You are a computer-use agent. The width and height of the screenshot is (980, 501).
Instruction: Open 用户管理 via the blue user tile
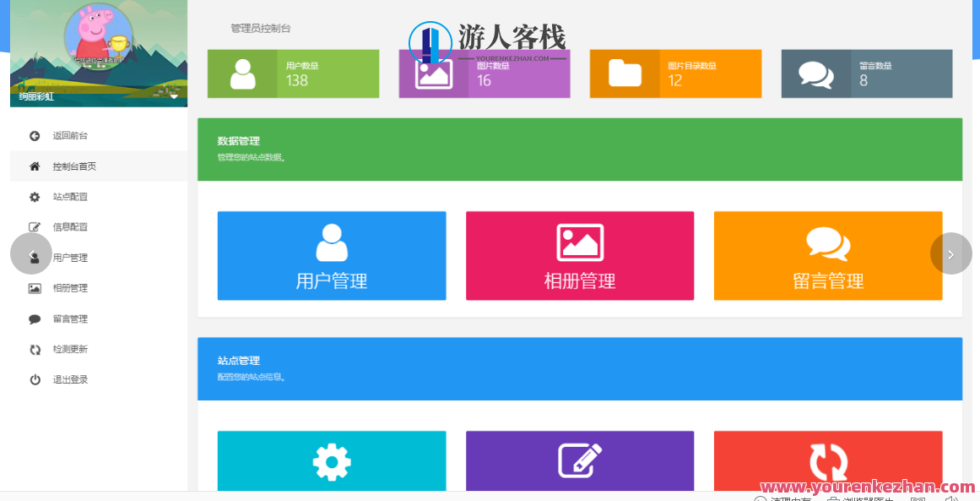(x=332, y=255)
